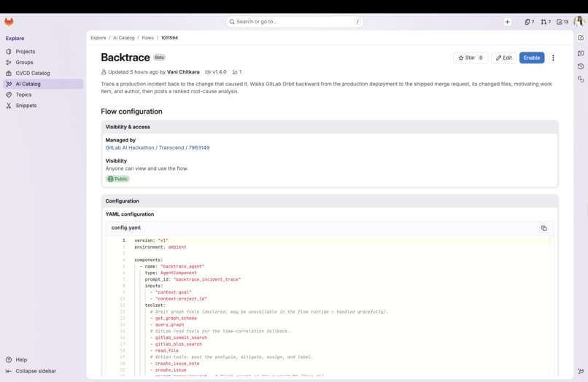
Task: Click the GitLab fox logo
Action: [x=9, y=22]
